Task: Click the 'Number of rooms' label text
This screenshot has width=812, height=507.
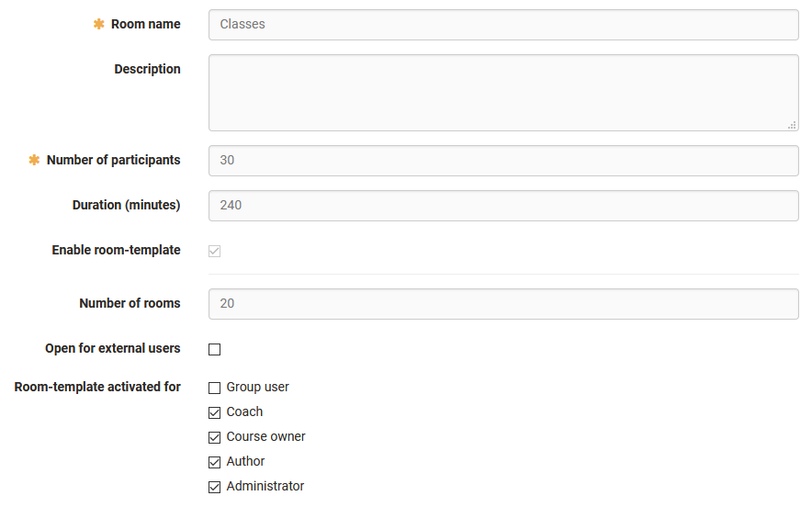Action: click(x=130, y=304)
